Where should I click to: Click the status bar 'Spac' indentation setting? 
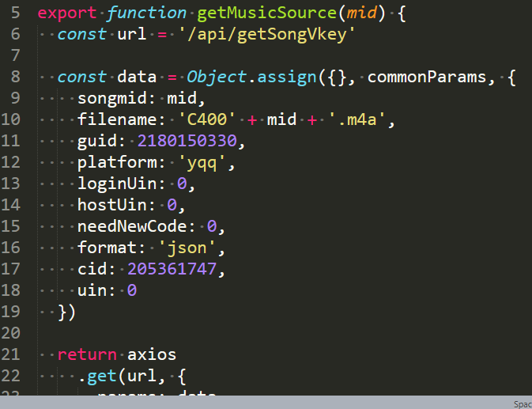coord(523,404)
